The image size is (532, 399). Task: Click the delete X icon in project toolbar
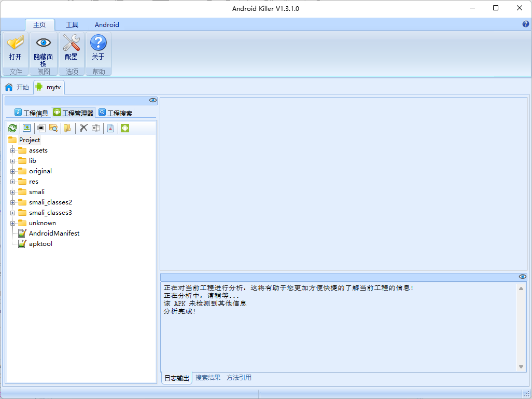coord(83,128)
